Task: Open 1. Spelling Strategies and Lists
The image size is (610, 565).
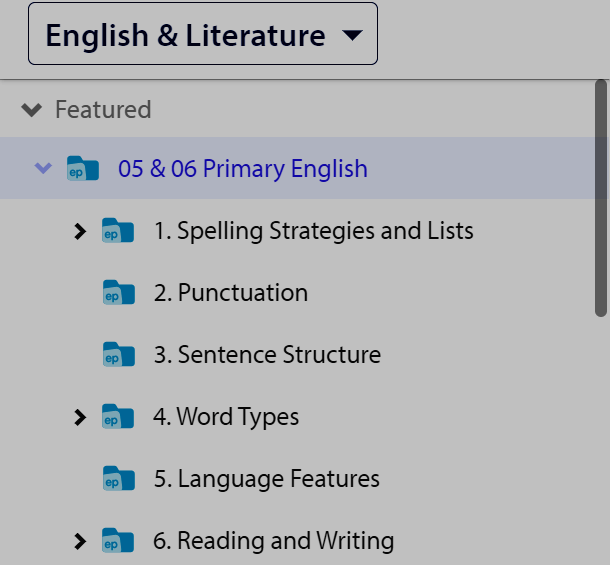Action: tap(314, 231)
